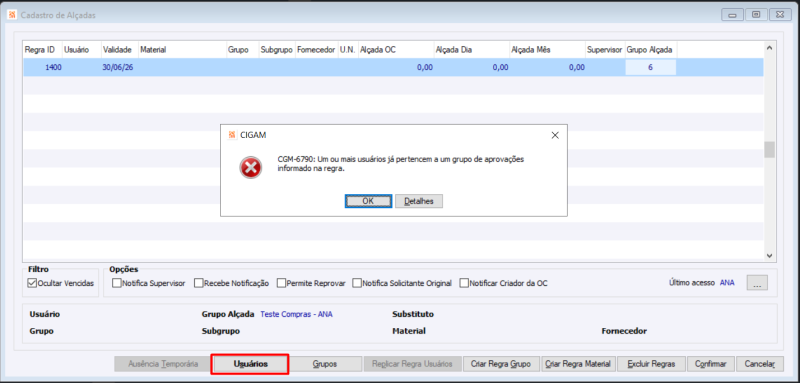The image size is (800, 383).
Task: Click the Cancelar button
Action: click(x=760, y=364)
